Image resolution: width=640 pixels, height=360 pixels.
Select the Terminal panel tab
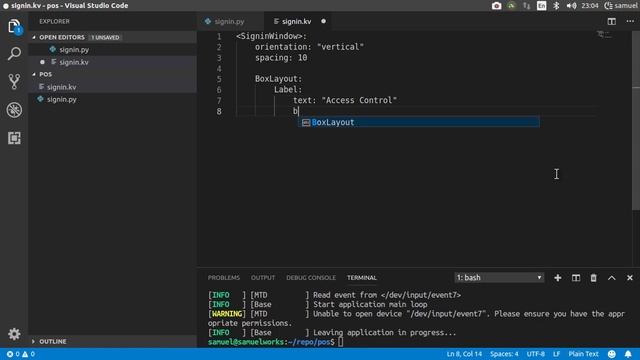(x=362, y=278)
